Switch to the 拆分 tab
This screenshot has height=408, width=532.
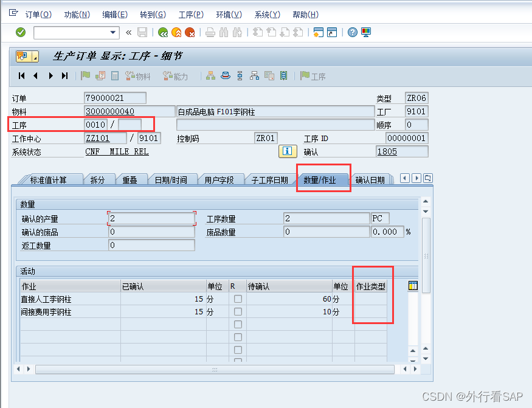click(x=97, y=180)
